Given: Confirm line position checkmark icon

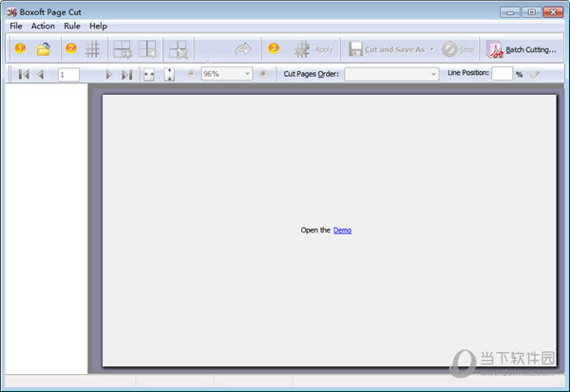Looking at the screenshot, I should coord(535,74).
